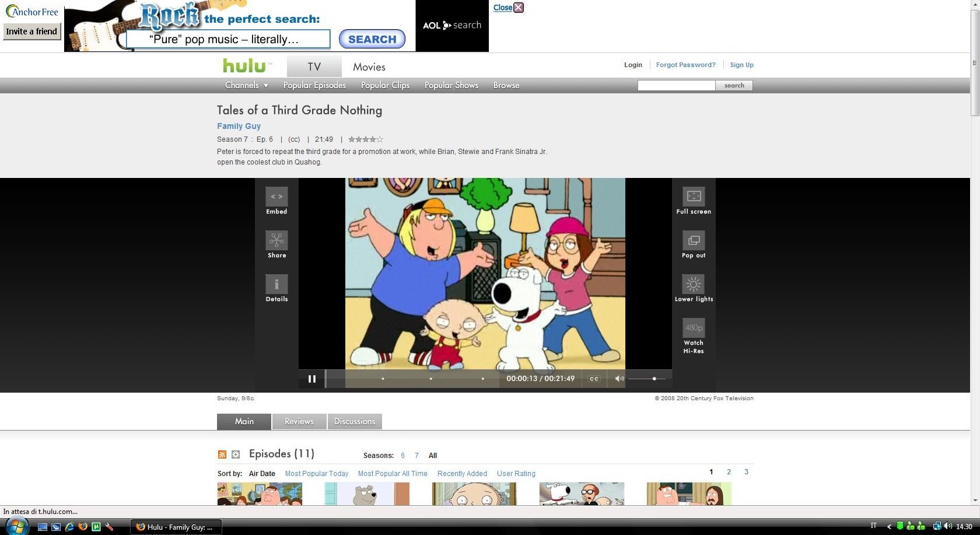The width and height of the screenshot is (980, 535).
Task: Click the RSS feed icon near Episodes
Action: (222, 454)
